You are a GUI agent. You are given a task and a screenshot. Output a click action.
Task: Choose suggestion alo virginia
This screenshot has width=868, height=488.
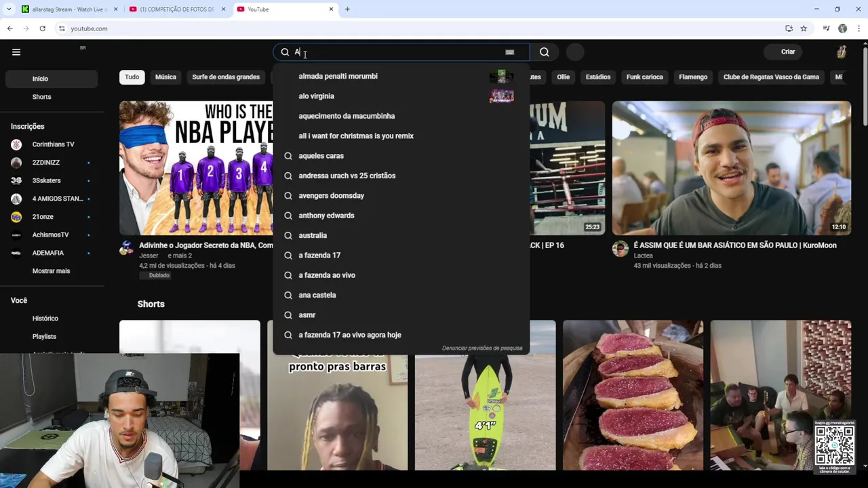[401, 96]
